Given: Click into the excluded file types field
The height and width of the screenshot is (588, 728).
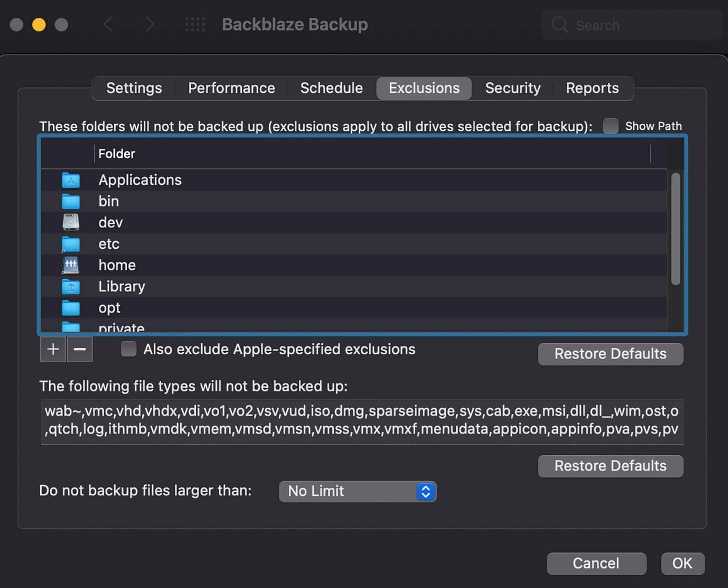Looking at the screenshot, I should (x=361, y=421).
